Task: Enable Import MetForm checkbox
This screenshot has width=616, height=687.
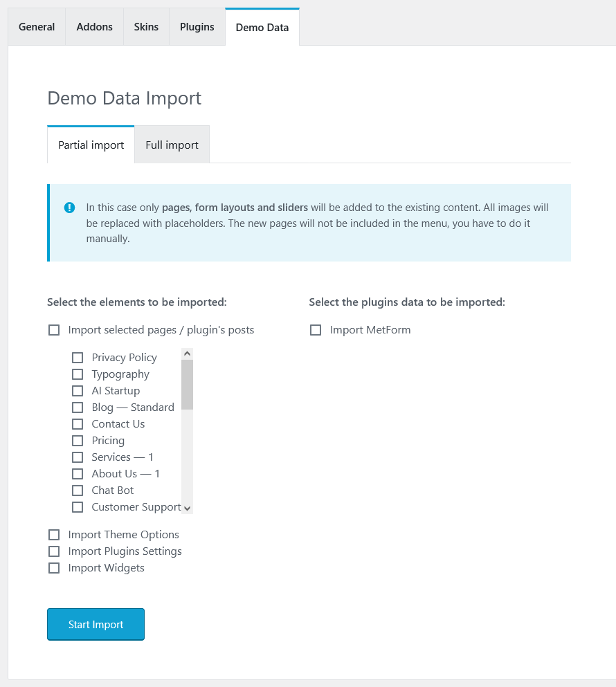Action: pyautogui.click(x=316, y=330)
